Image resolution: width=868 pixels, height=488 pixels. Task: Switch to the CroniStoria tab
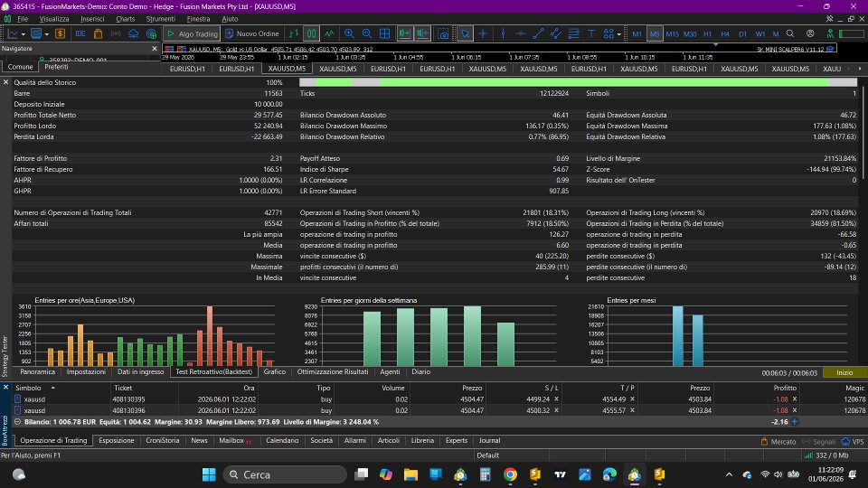[x=162, y=440]
